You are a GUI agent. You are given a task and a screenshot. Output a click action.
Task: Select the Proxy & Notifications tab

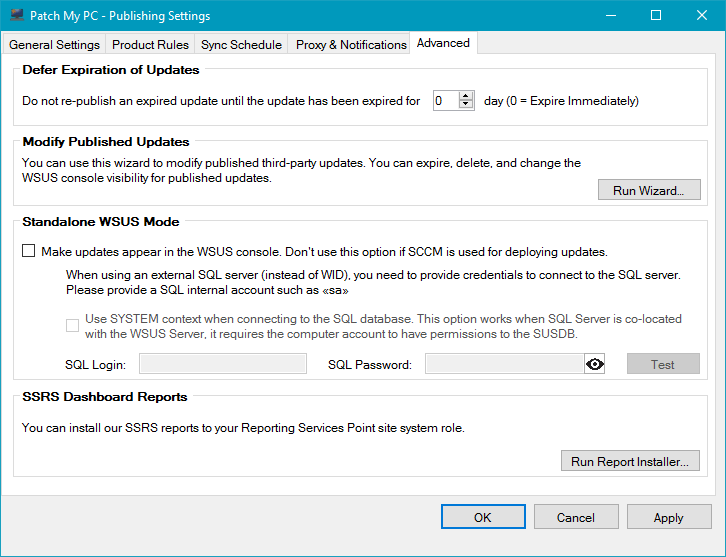[x=351, y=44]
